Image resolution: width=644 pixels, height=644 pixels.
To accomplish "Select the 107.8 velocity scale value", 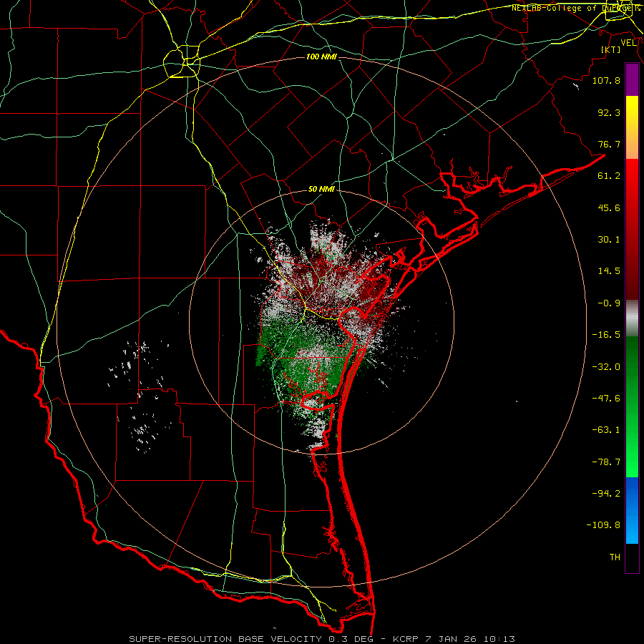I will [606, 80].
